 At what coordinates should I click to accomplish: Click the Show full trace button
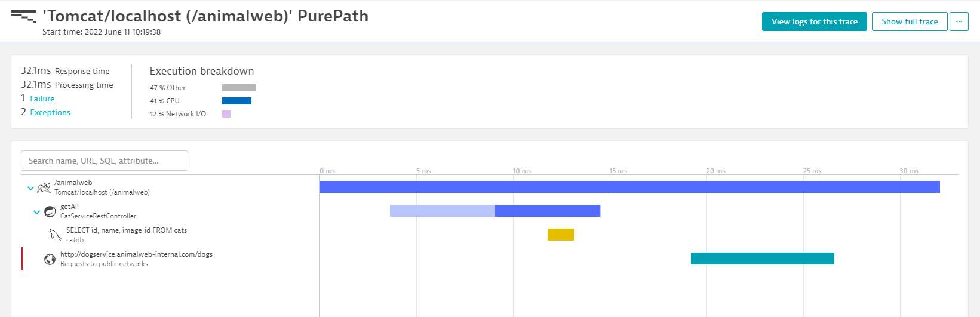(910, 21)
